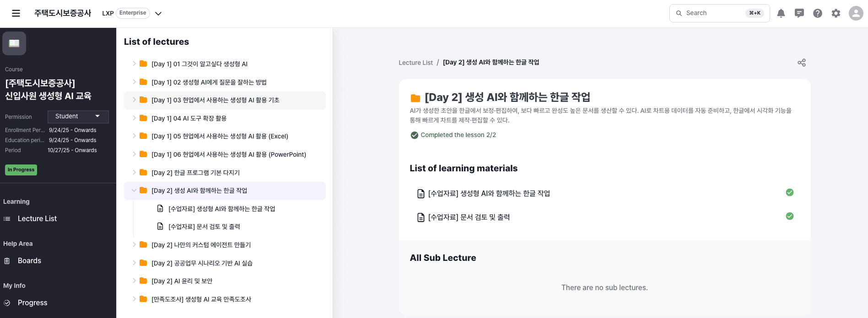Open the chat messages icon

tap(799, 13)
